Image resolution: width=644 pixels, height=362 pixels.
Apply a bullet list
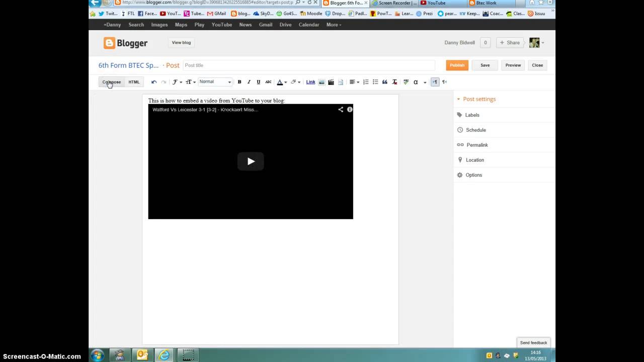point(375,82)
